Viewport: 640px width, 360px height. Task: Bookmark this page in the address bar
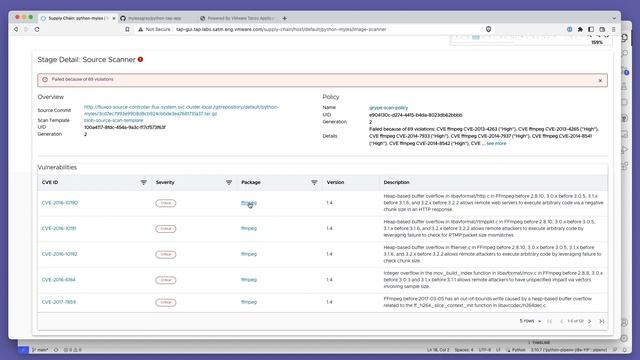[x=127, y=29]
